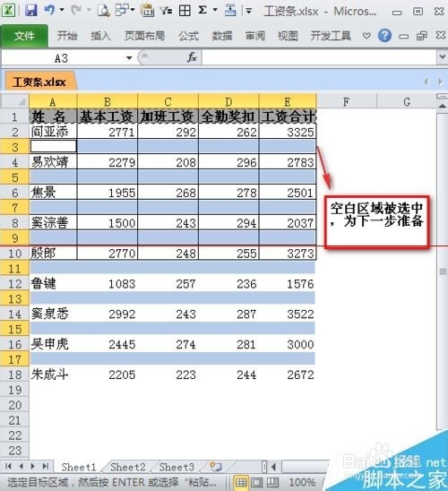
Task: Switch to the 插入 ribbon tab
Action: coord(100,36)
